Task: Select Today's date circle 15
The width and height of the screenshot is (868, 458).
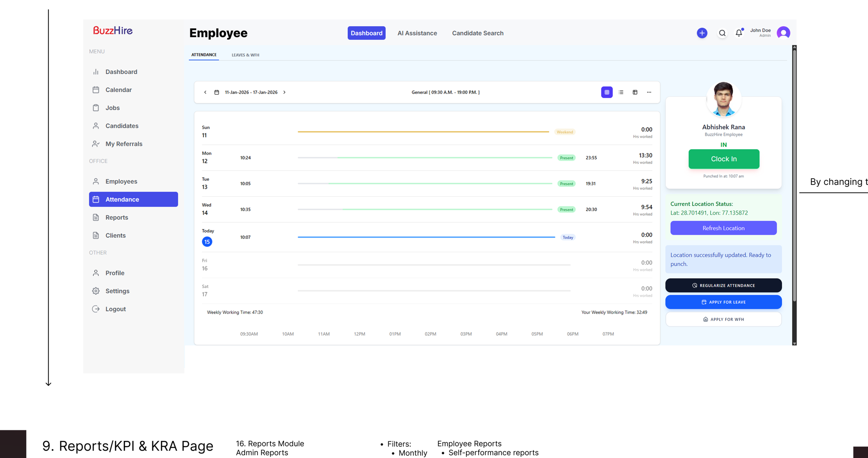Action: (207, 242)
